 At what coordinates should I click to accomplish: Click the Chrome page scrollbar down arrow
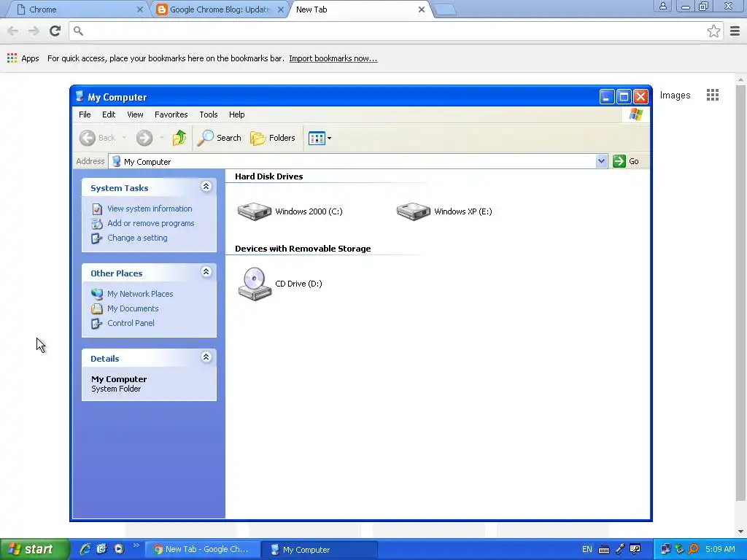(x=740, y=532)
